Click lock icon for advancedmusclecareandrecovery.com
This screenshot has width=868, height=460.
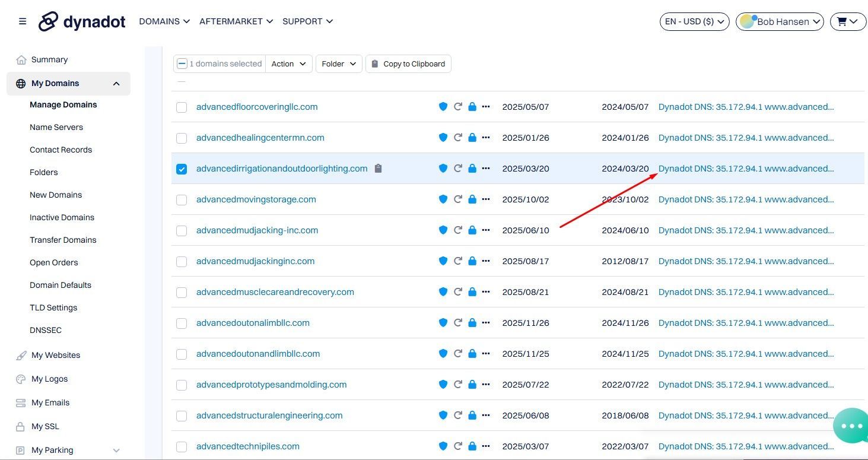click(472, 292)
